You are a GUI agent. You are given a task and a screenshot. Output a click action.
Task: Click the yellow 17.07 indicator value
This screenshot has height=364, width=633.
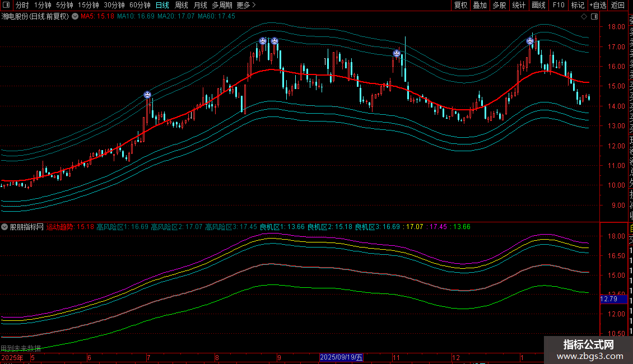pos(413,227)
